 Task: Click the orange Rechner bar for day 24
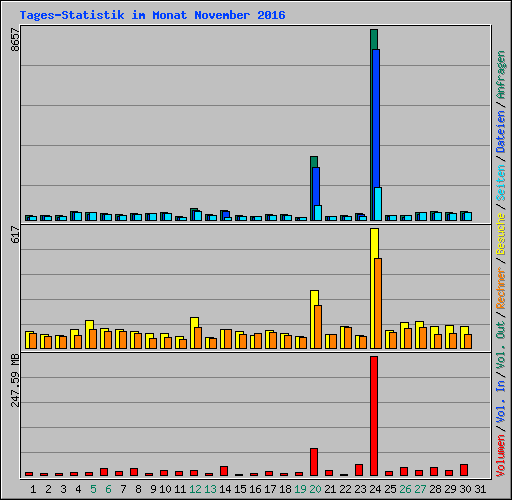coord(378,303)
